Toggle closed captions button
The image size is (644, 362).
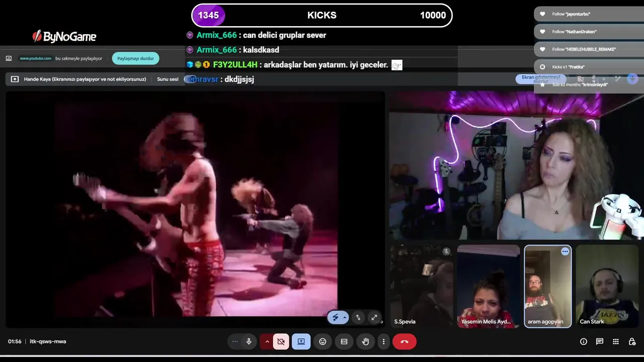pos(344,341)
